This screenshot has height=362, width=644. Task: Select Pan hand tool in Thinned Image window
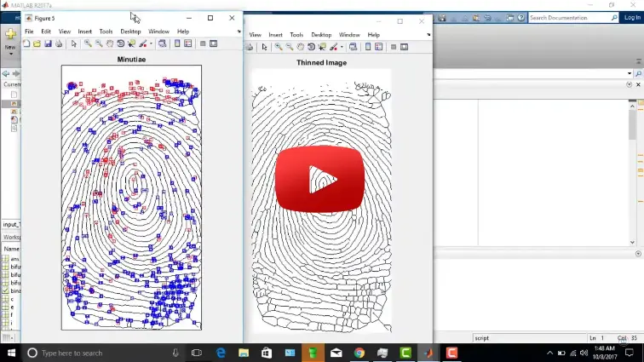(x=300, y=47)
